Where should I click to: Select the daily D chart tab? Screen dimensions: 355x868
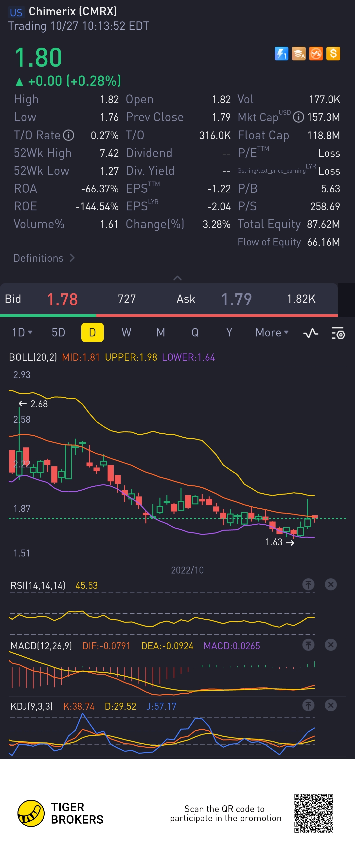tap(93, 332)
